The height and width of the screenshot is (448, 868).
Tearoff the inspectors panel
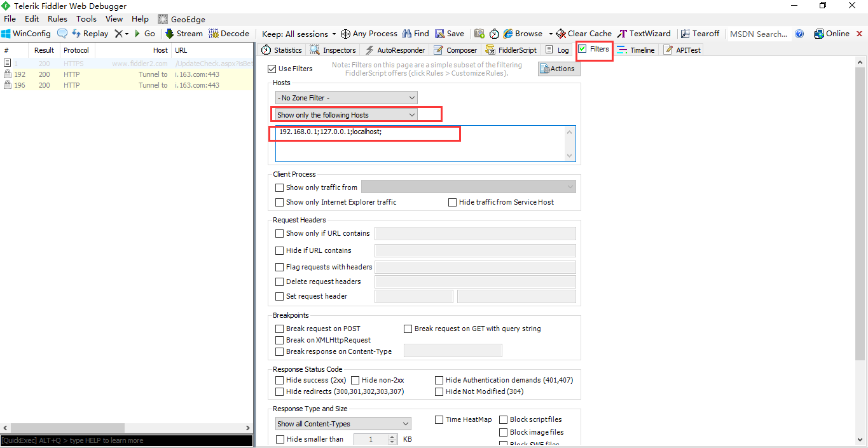click(700, 34)
